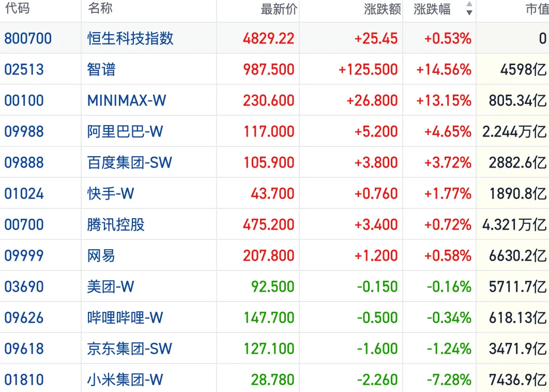Click the 名称 column header
The width and height of the screenshot is (549, 392).
pyautogui.click(x=100, y=8)
